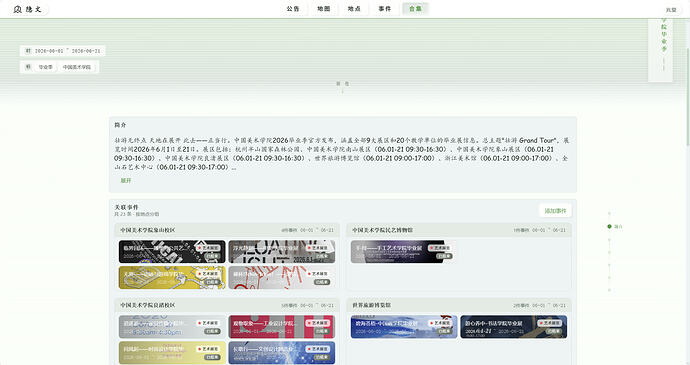The height and width of the screenshot is (365, 690).
Task: Expand the 简介 text with 展开
Action: tap(126, 181)
